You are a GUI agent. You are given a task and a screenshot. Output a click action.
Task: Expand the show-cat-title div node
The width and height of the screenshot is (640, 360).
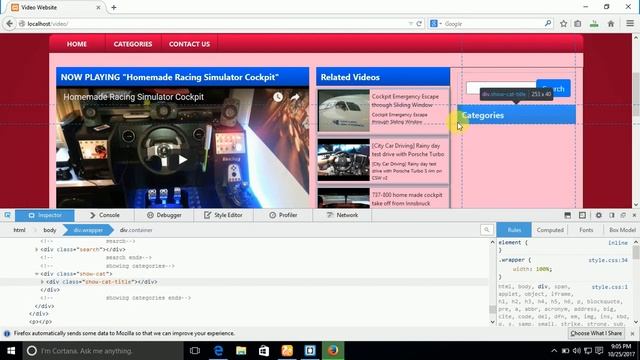coord(42,282)
